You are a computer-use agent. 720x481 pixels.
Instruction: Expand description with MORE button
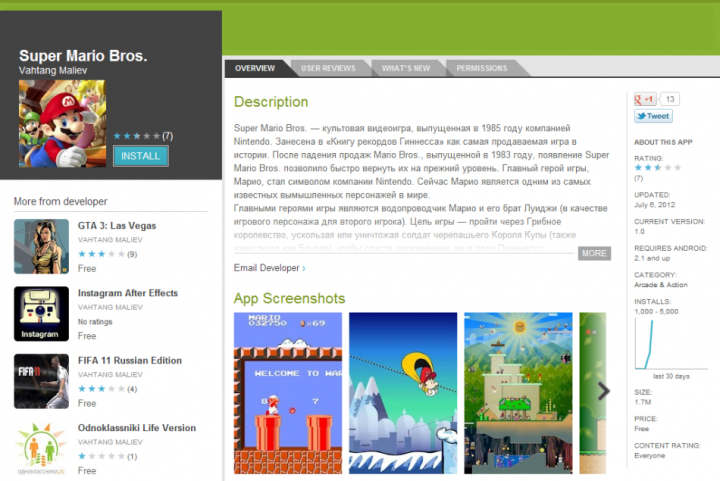[594, 253]
